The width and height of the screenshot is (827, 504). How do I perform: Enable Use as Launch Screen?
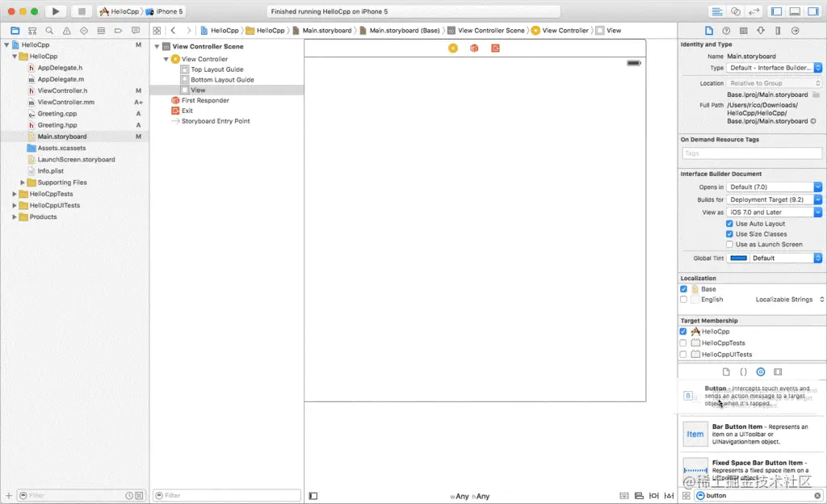pos(729,245)
